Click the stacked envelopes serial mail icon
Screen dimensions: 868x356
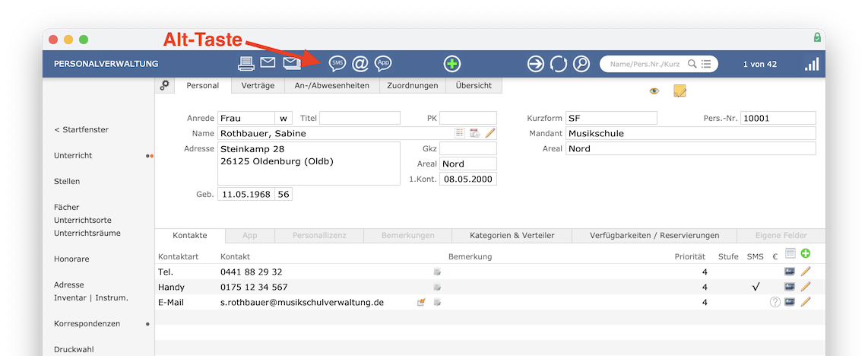292,64
